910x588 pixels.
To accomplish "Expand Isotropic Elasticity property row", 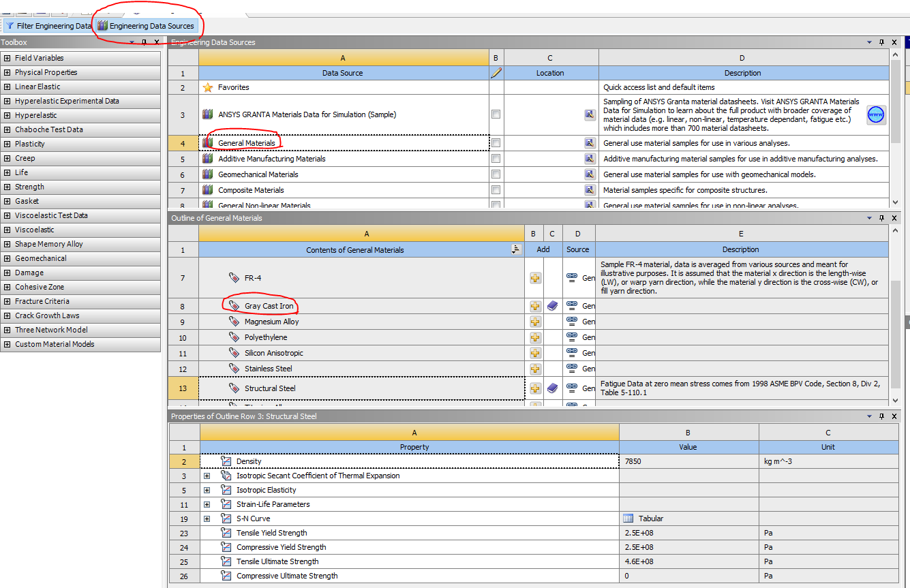I will tap(207, 490).
